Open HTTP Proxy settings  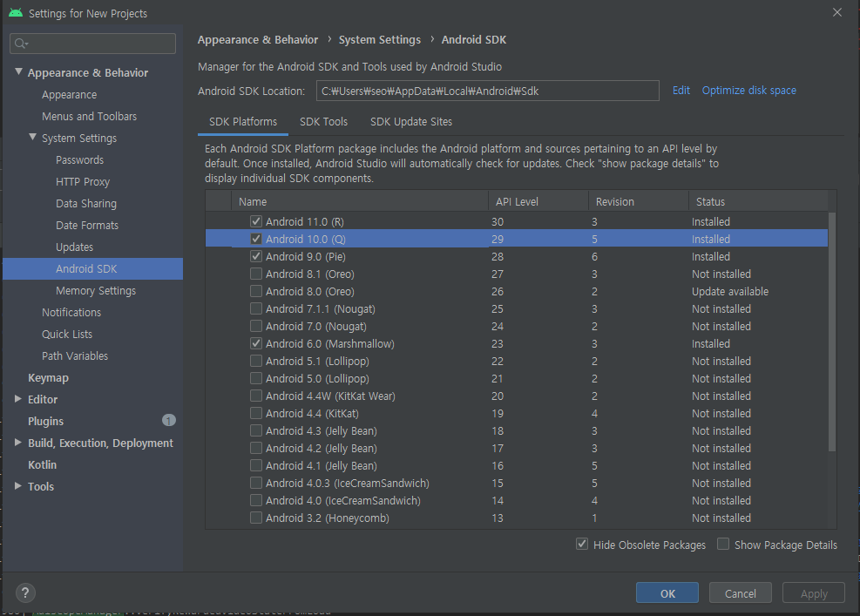pos(83,181)
